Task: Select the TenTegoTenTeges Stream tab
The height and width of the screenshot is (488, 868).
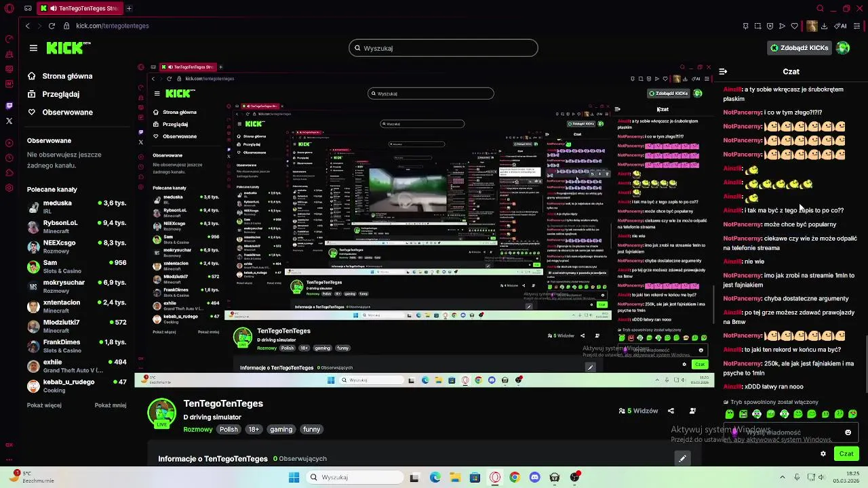Action: (x=79, y=9)
